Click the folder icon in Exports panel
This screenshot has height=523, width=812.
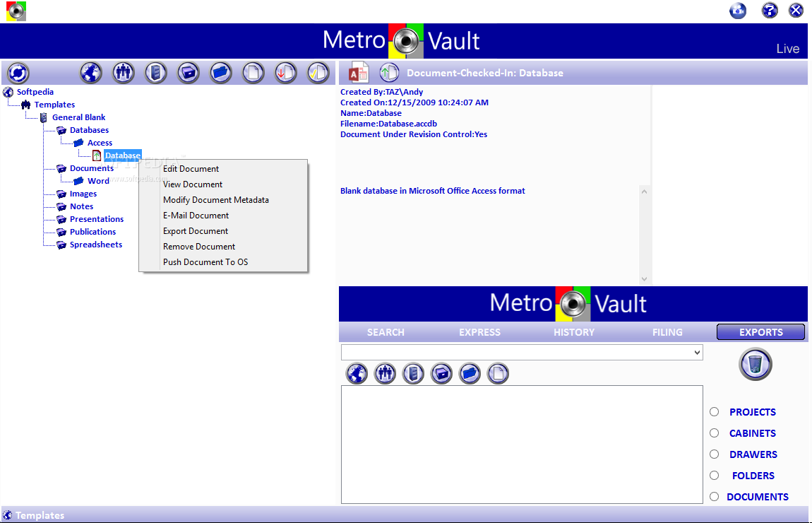(x=470, y=373)
